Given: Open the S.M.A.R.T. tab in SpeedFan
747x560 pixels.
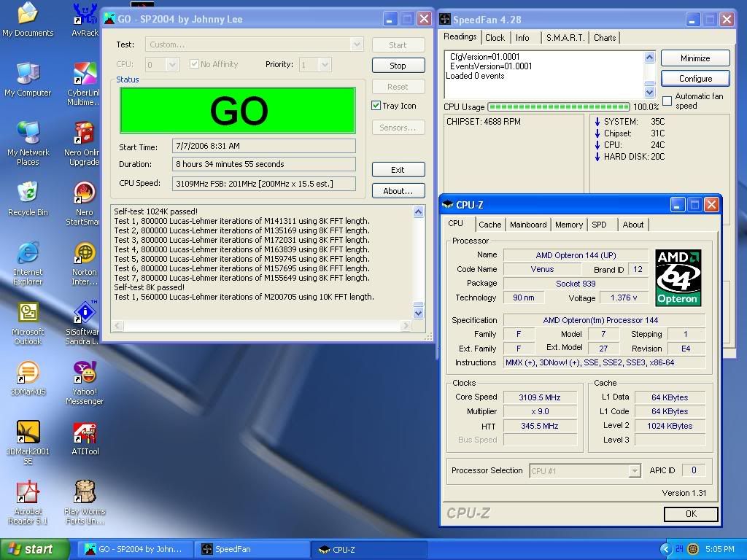Looking at the screenshot, I should [x=565, y=38].
